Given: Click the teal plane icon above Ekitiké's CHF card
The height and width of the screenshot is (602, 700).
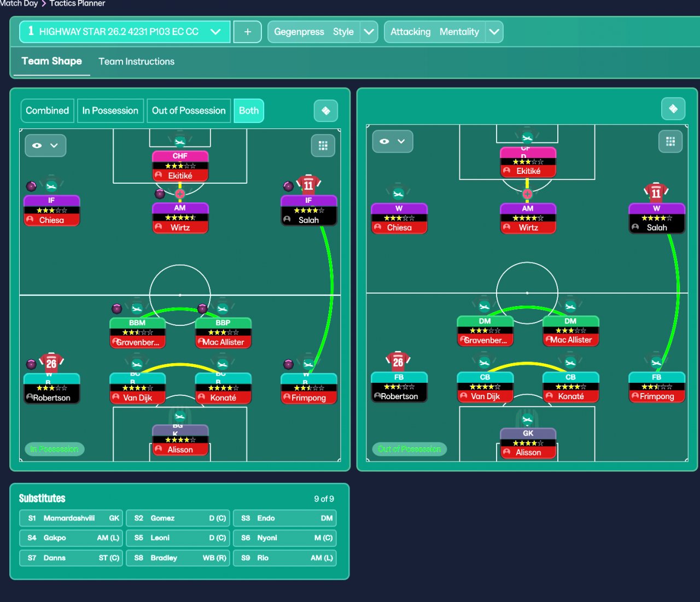Looking at the screenshot, I should (180, 142).
